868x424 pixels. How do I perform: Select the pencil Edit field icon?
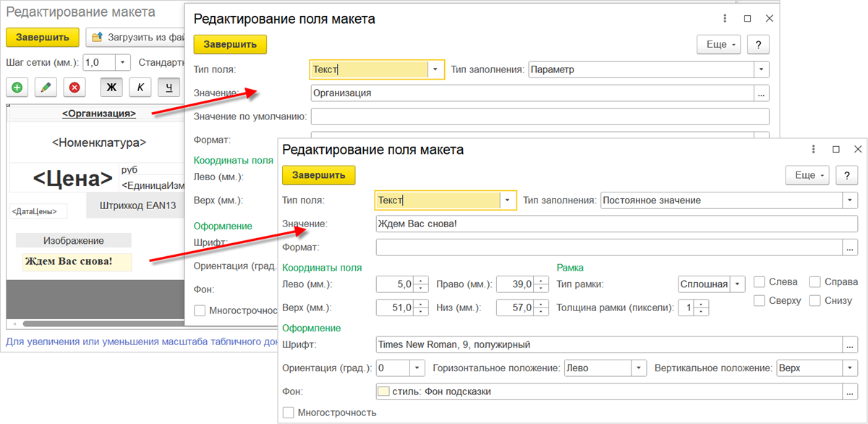tap(44, 87)
